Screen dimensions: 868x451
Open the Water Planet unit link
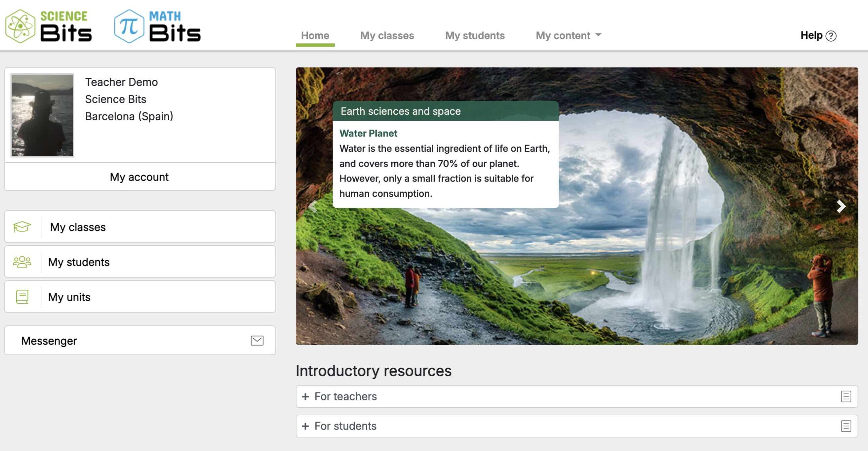(x=368, y=133)
